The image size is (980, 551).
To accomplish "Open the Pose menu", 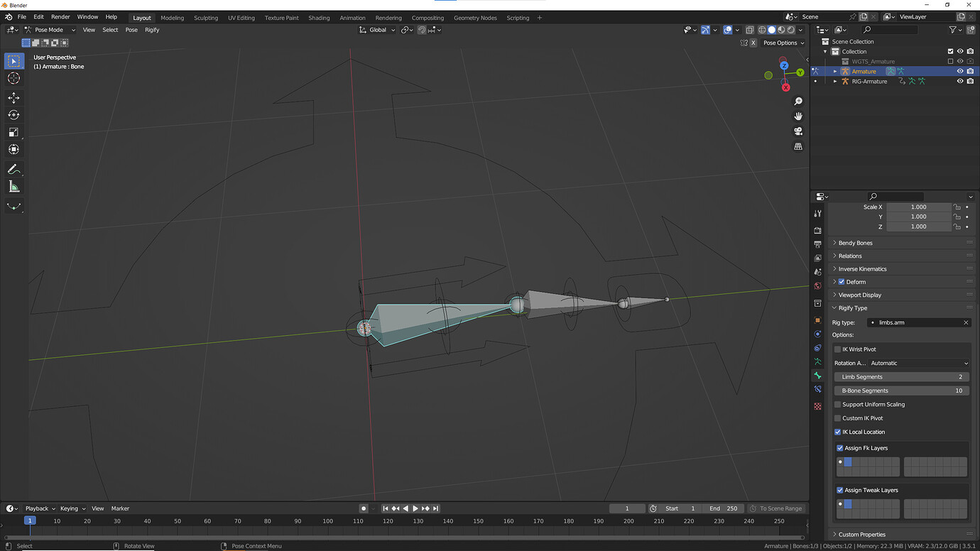I will pyautogui.click(x=131, y=30).
